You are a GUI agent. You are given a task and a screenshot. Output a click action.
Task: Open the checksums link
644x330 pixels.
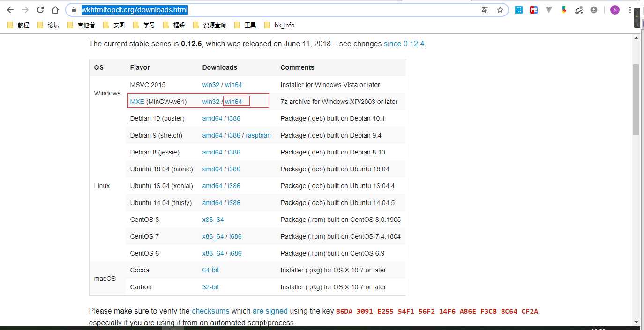click(210, 311)
